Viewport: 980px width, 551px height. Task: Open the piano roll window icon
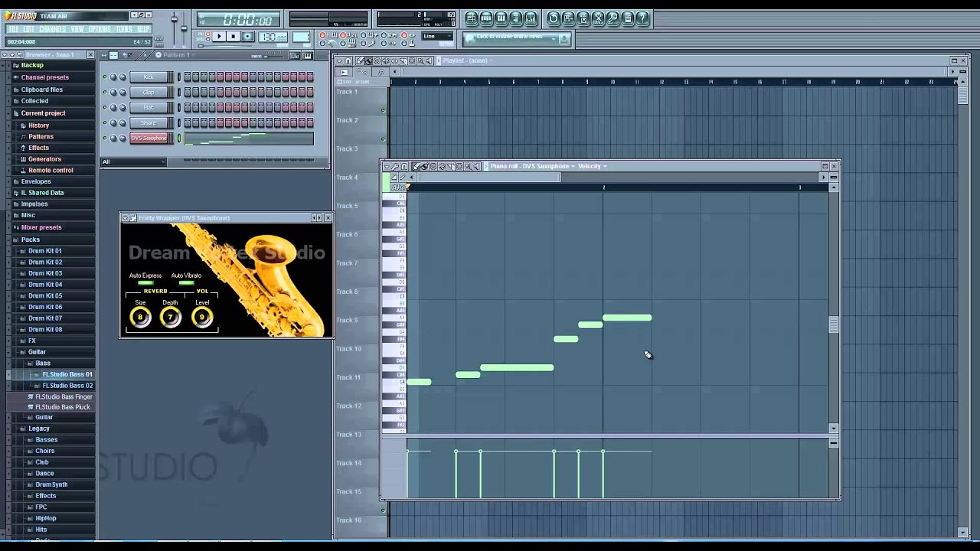501,18
